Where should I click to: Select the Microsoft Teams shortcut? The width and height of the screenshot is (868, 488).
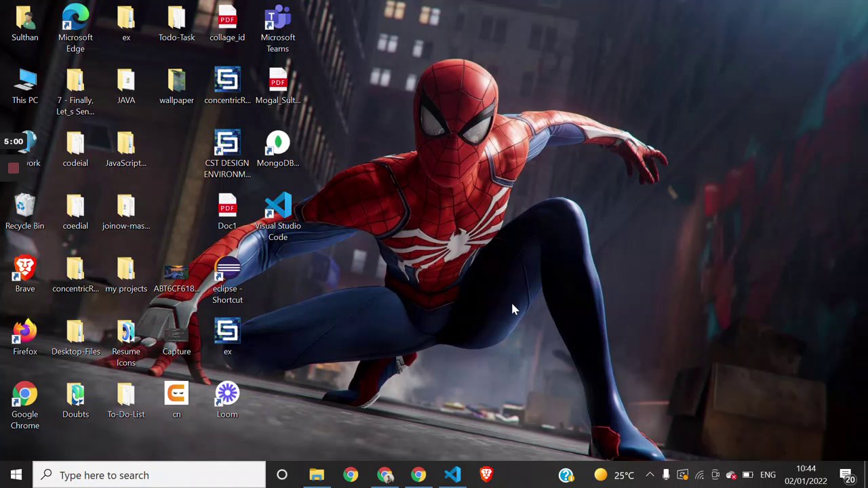coord(277,28)
